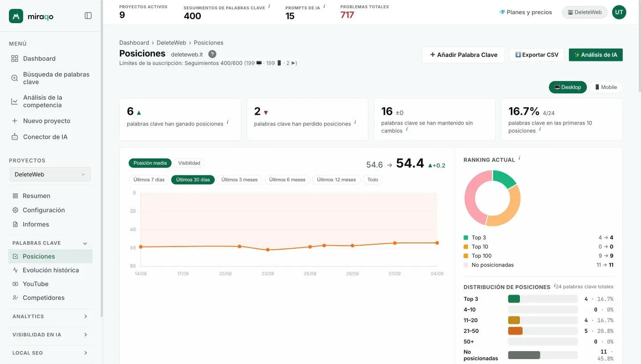Expand the Local SEO section
The width and height of the screenshot is (641, 364).
coord(85,353)
